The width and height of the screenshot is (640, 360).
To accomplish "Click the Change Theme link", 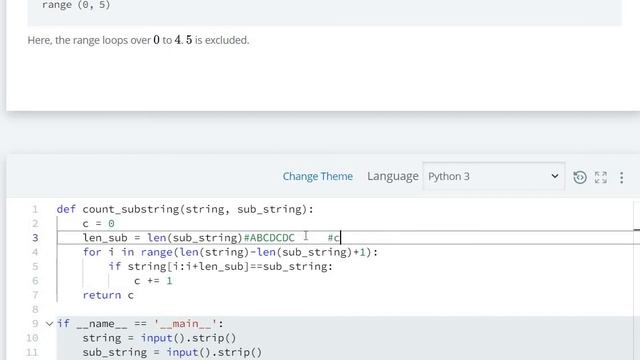I will [318, 176].
